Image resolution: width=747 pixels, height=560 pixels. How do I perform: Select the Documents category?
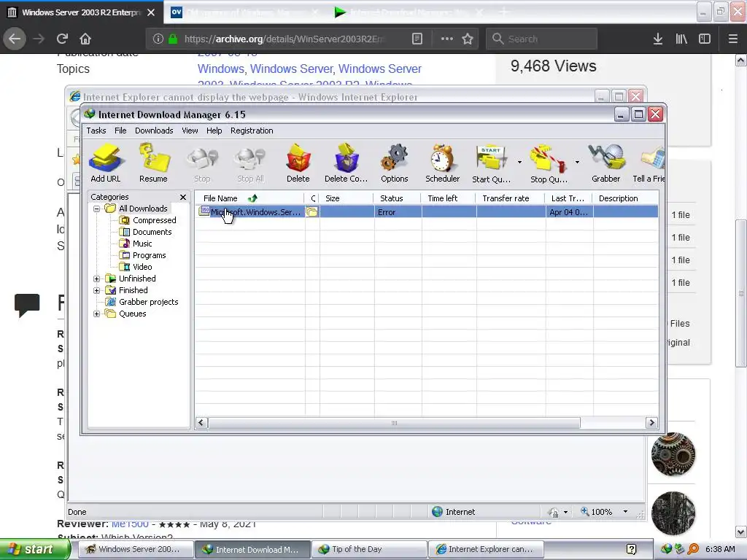coord(152,232)
